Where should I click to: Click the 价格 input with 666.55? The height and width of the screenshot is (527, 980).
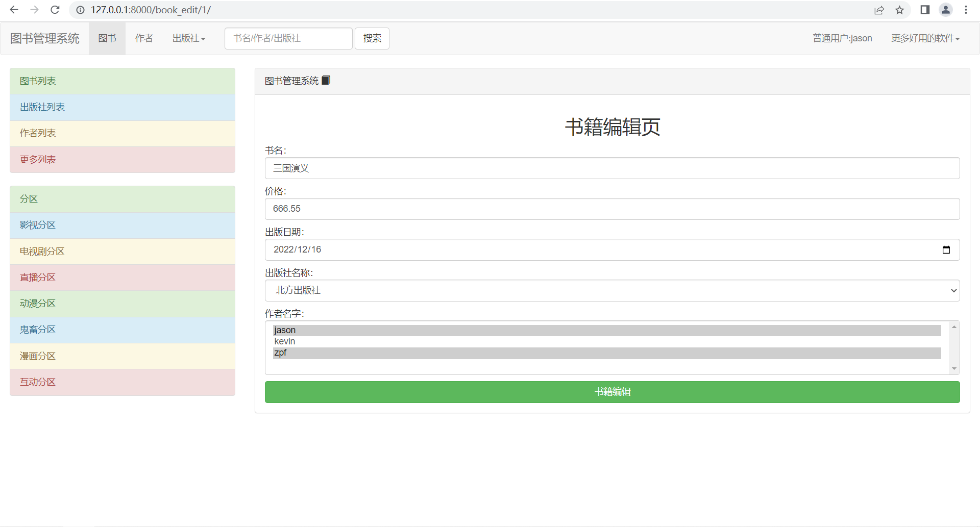click(x=612, y=209)
